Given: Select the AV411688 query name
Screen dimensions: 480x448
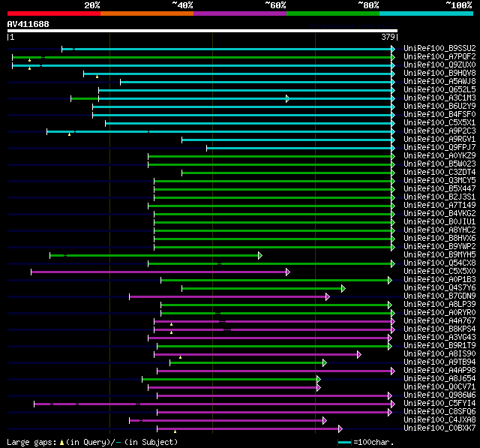Looking at the screenshot, I should coord(28,24).
